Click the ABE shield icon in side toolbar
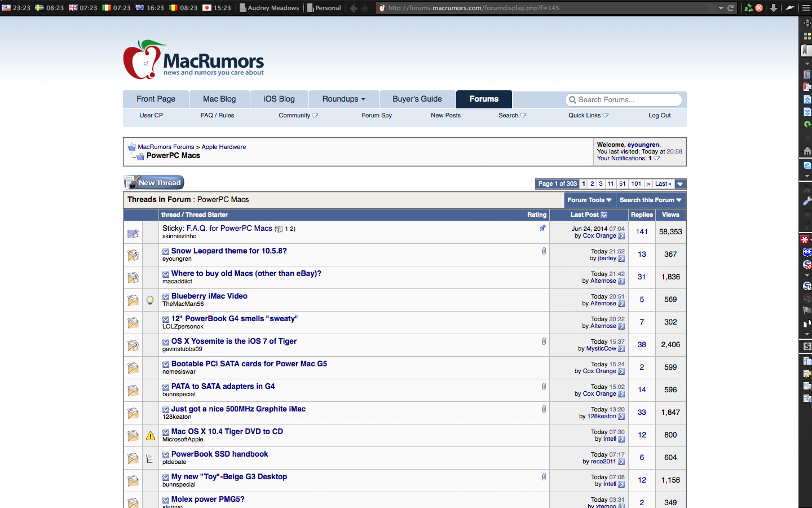The width and height of the screenshot is (812, 508). point(807,252)
